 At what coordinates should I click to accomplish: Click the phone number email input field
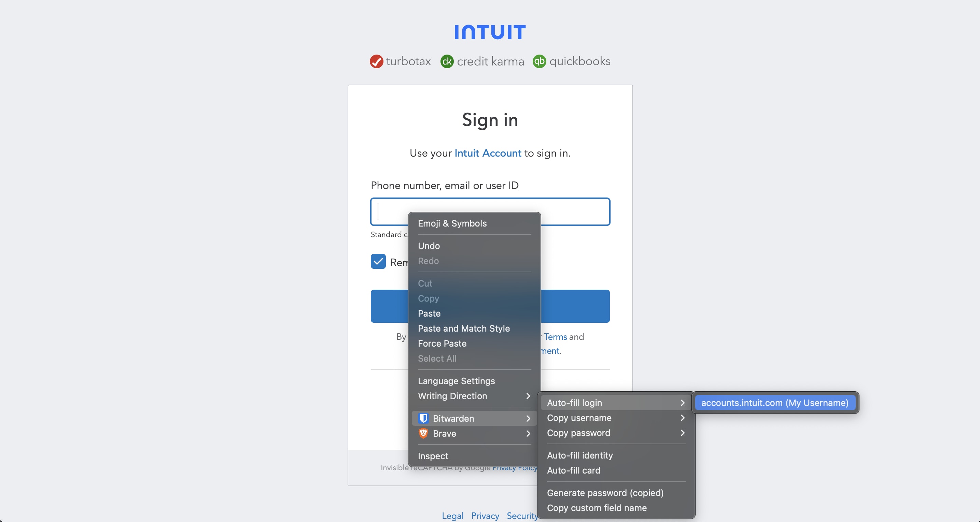(490, 211)
